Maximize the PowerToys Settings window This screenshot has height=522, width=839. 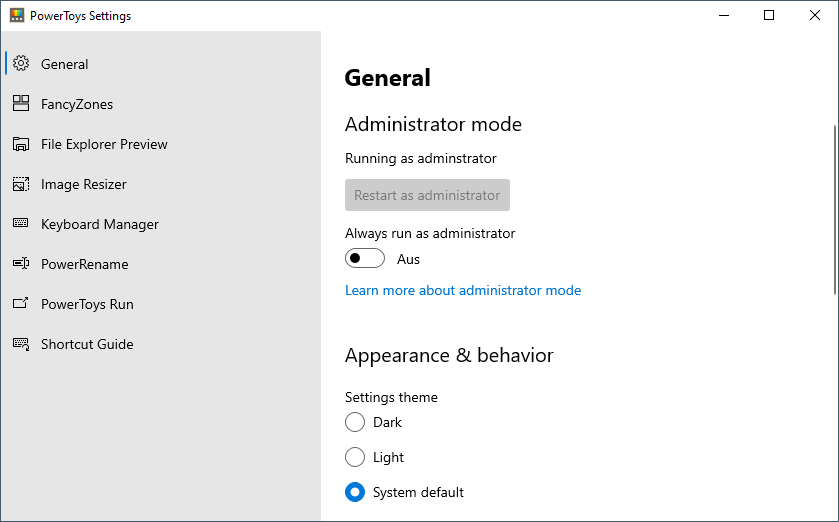point(769,15)
